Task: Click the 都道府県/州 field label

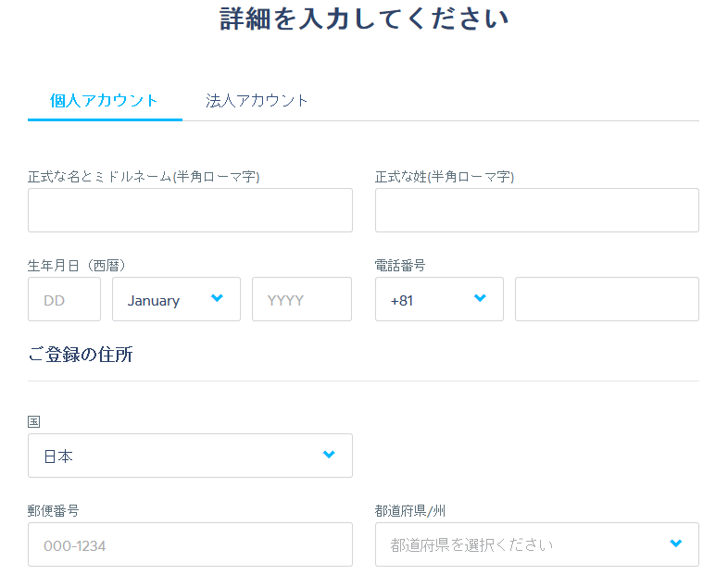Action: tap(410, 511)
